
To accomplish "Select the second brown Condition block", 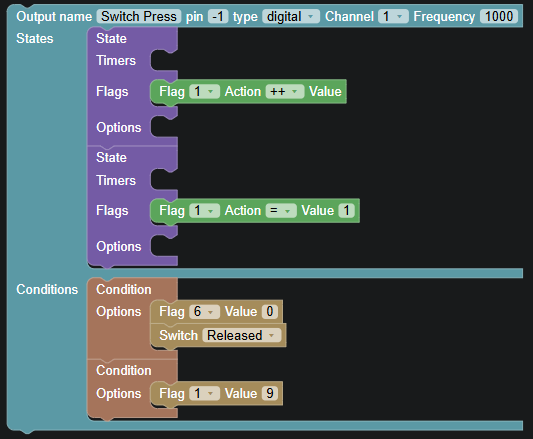I will click(x=124, y=370).
